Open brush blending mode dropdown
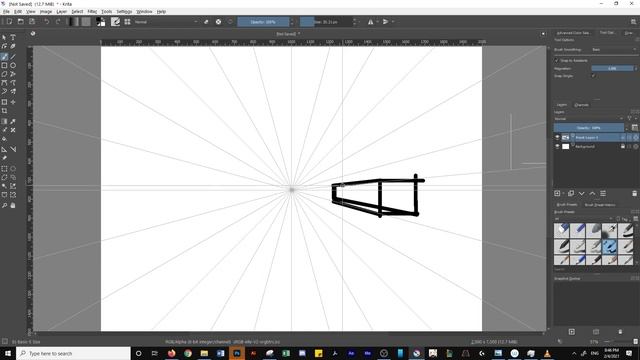Screen dimensions: 640x360 click(165, 22)
